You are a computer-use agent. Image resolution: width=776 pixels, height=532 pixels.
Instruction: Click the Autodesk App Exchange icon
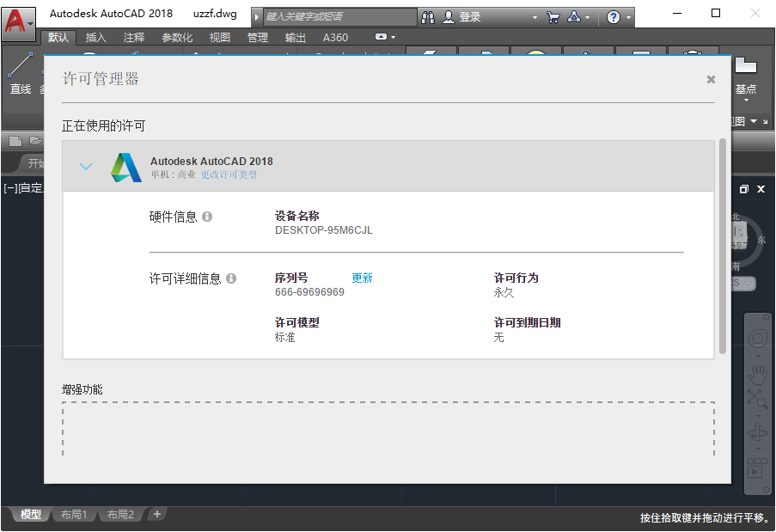tap(574, 17)
